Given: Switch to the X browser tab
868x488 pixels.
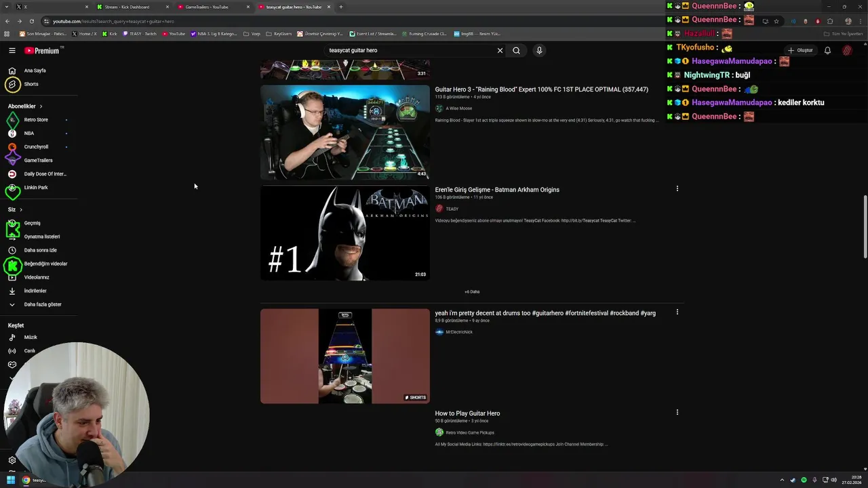Looking at the screenshot, I should pyautogui.click(x=51, y=7).
